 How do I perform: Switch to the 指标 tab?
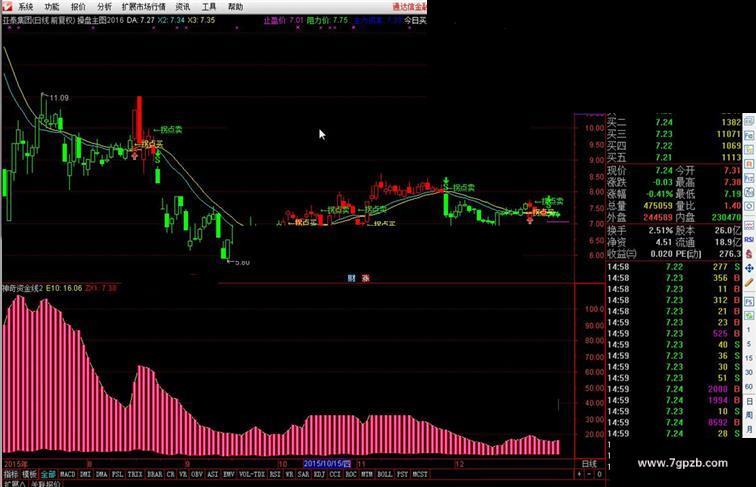pyautogui.click(x=11, y=474)
